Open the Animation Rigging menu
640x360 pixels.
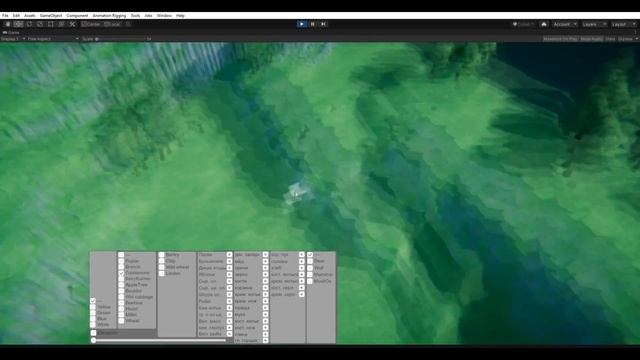click(x=109, y=16)
